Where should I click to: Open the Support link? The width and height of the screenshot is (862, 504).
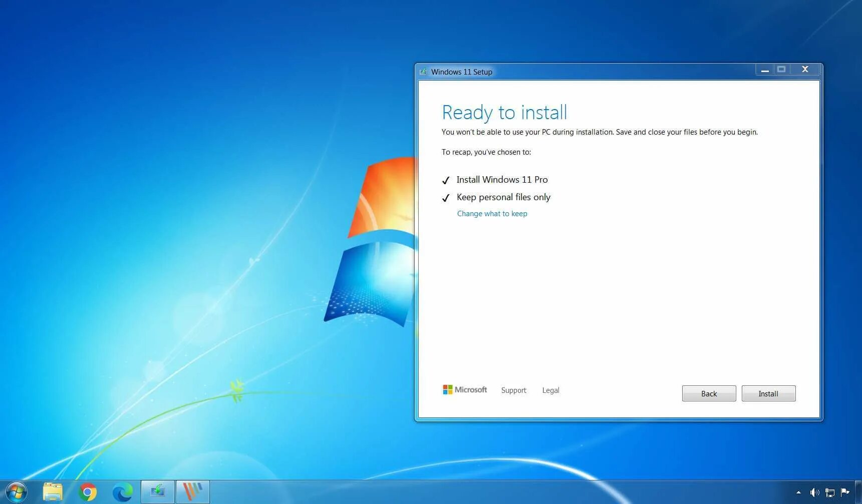(x=513, y=390)
